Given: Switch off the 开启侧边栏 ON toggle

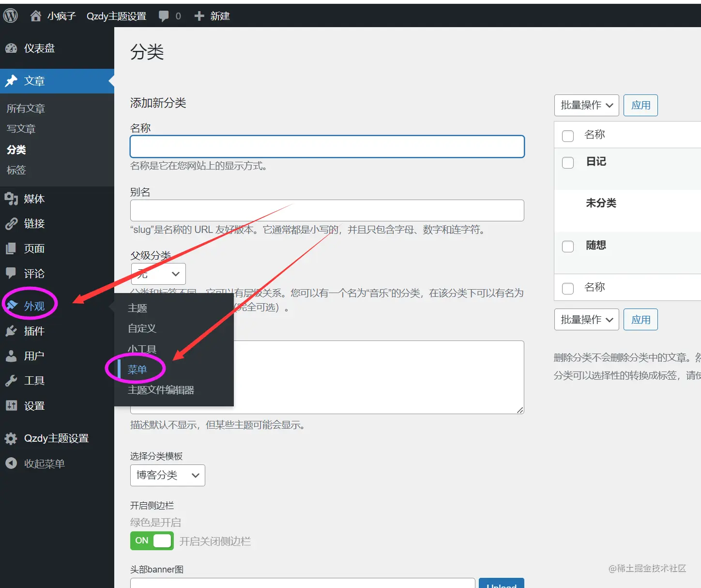Looking at the screenshot, I should [x=152, y=541].
